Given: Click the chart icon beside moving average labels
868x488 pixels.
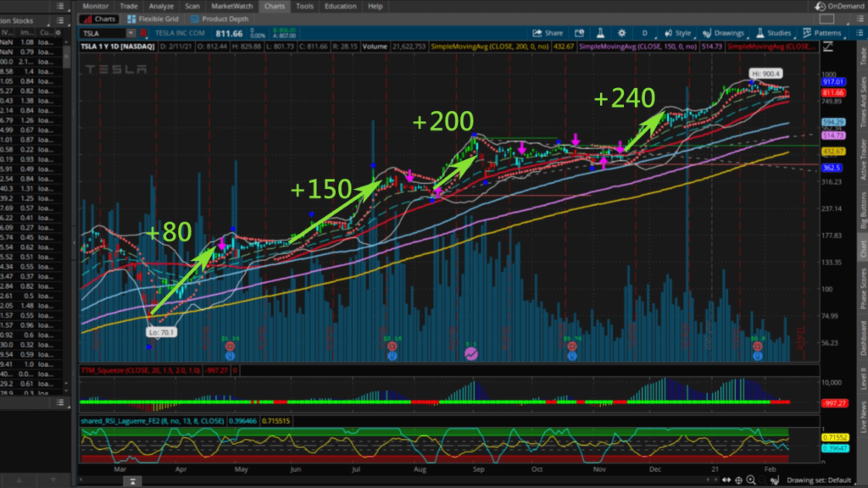Looking at the screenshot, I should click(827, 47).
